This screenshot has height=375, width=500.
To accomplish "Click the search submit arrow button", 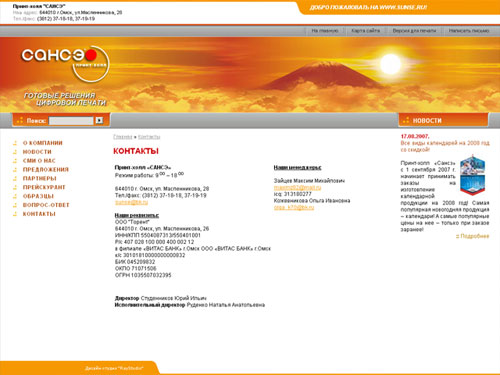I will tap(99, 120).
